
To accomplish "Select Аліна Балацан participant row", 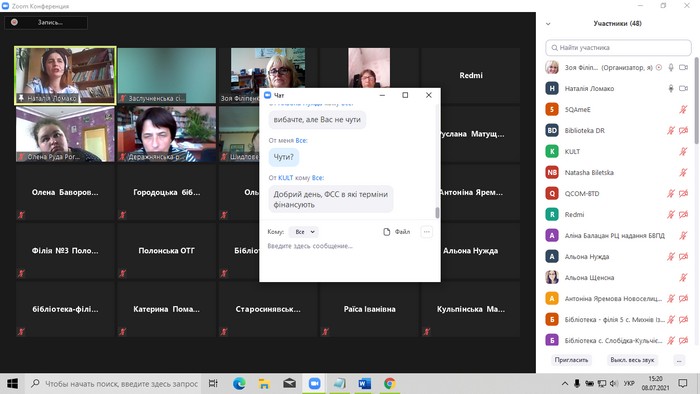I will coord(618,235).
